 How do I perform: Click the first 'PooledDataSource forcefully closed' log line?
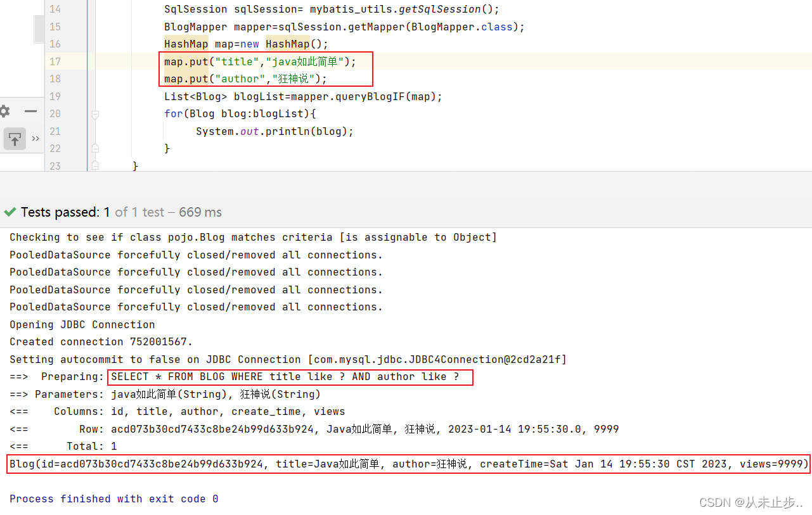tap(196, 255)
